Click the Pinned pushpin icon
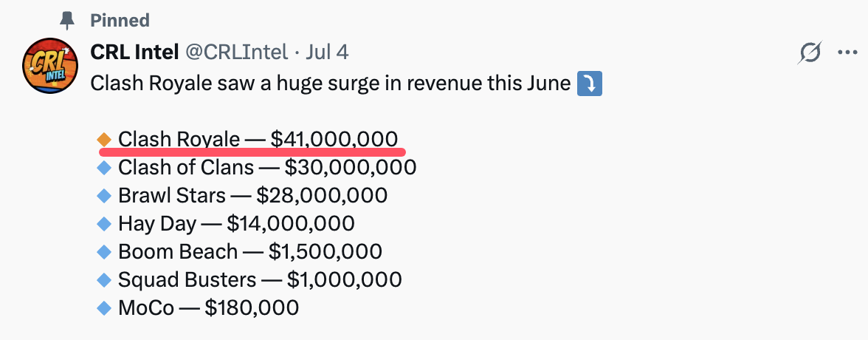This screenshot has width=868, height=340. coord(68,21)
